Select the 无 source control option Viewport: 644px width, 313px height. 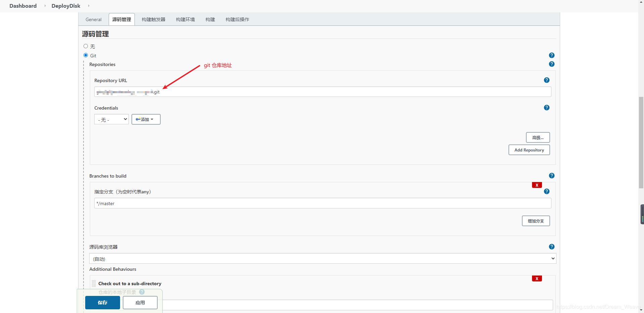86,46
